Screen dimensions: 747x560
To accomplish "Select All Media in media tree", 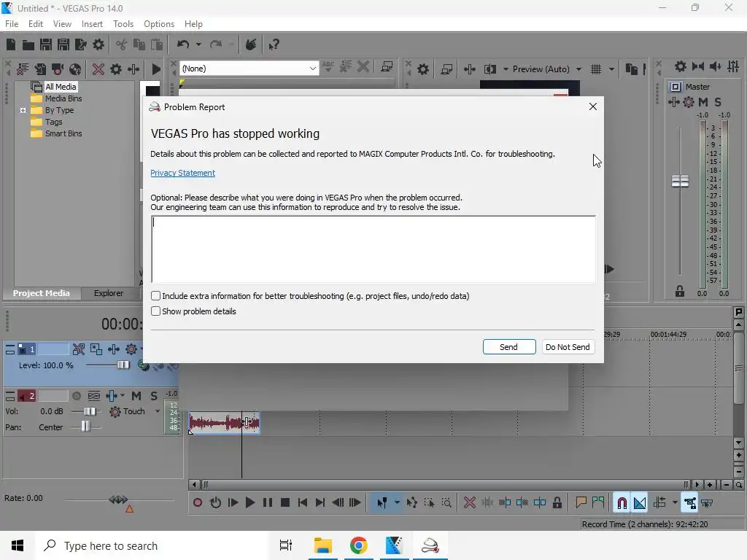I will pos(61,87).
